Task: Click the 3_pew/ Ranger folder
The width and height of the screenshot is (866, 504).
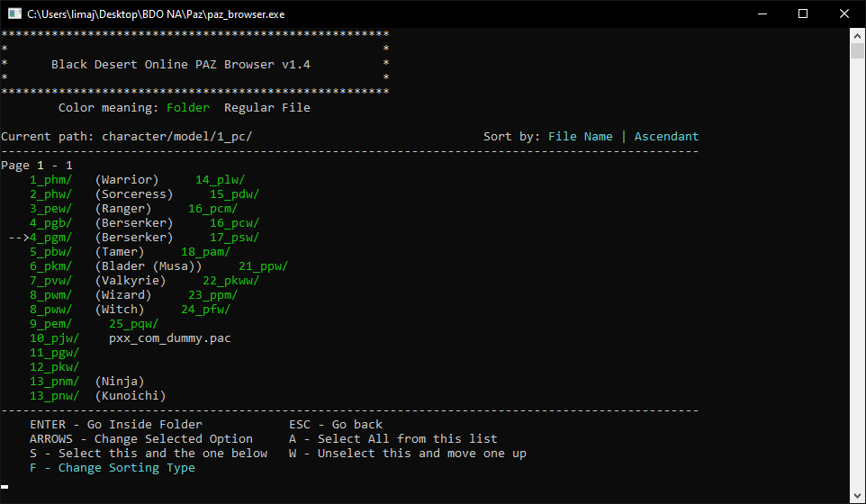Action: click(51, 209)
